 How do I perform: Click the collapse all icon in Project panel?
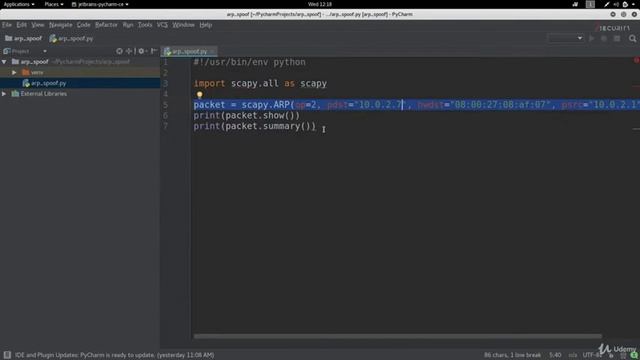[129, 51]
